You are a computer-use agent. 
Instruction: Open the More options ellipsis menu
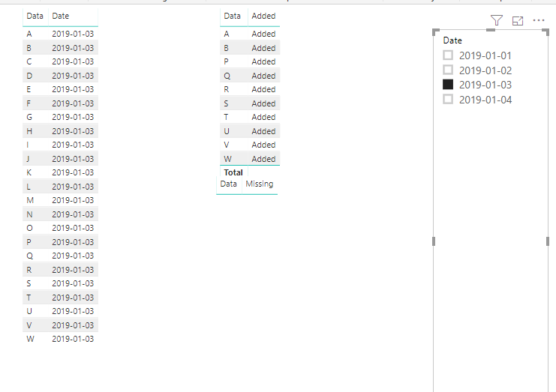click(538, 20)
